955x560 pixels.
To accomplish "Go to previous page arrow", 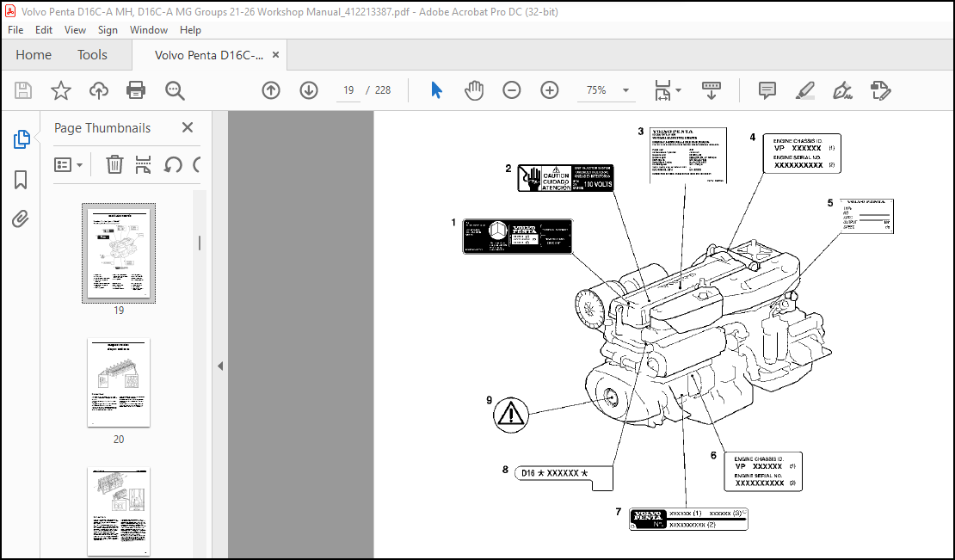I will point(271,90).
